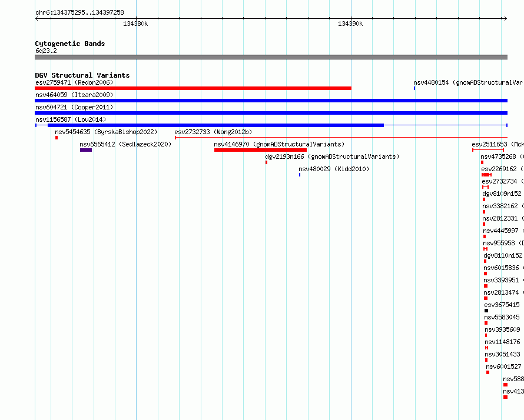Select the esv3675415 variant label
Viewport: 524px width, 420px height.
click(x=502, y=305)
